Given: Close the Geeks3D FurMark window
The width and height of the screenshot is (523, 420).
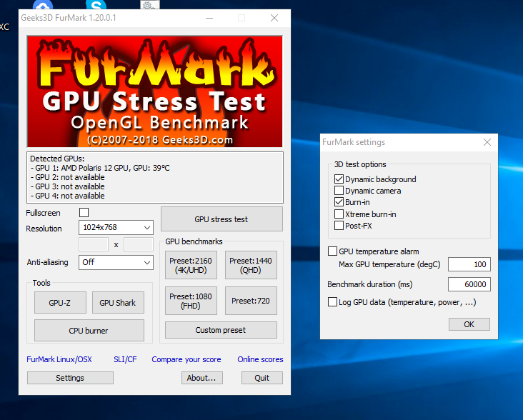Looking at the screenshot, I should (x=274, y=18).
